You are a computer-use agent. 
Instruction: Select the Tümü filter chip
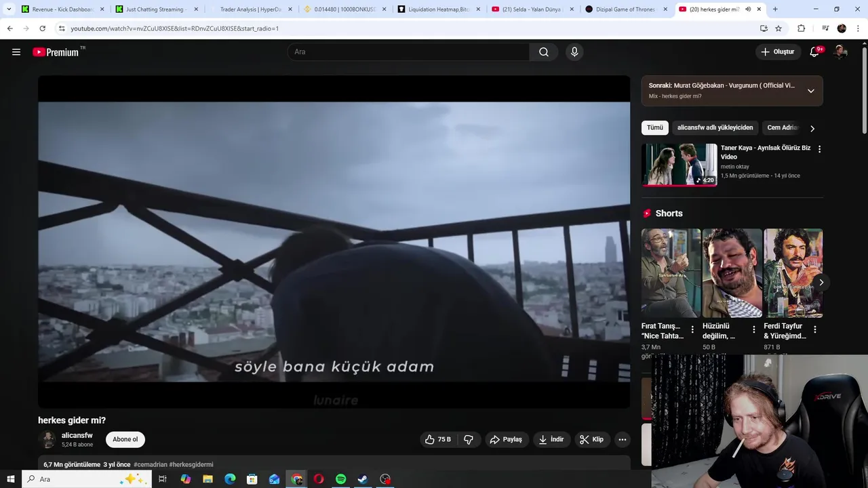(655, 127)
